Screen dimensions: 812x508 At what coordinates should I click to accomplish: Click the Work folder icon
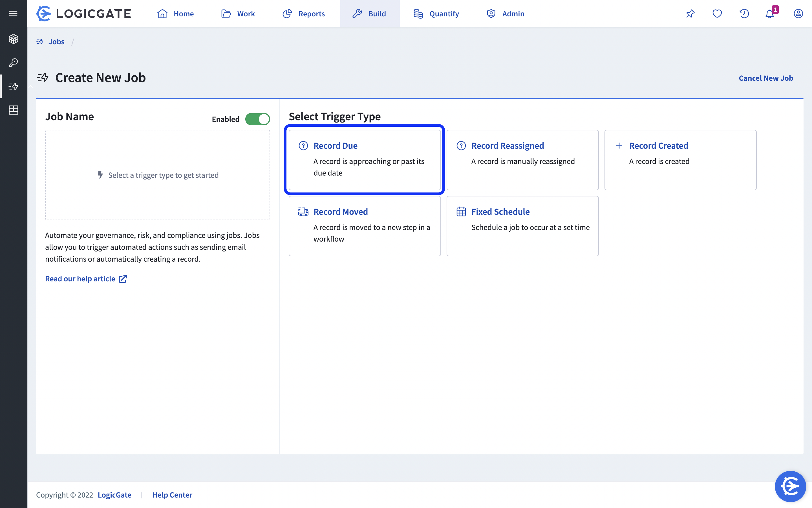tap(226, 14)
